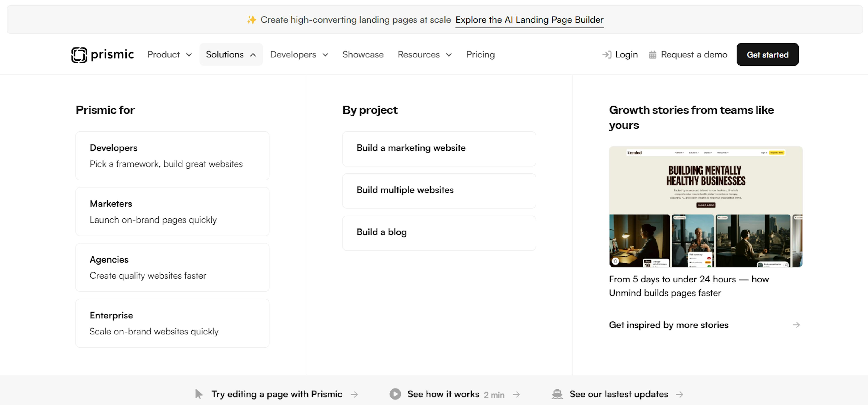Open the Developers nav dropdown
868x405 pixels.
299,55
